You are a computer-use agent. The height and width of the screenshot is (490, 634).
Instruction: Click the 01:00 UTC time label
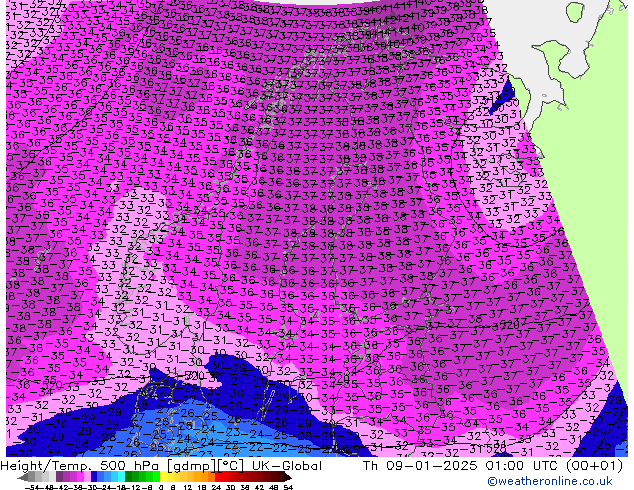[518, 466]
